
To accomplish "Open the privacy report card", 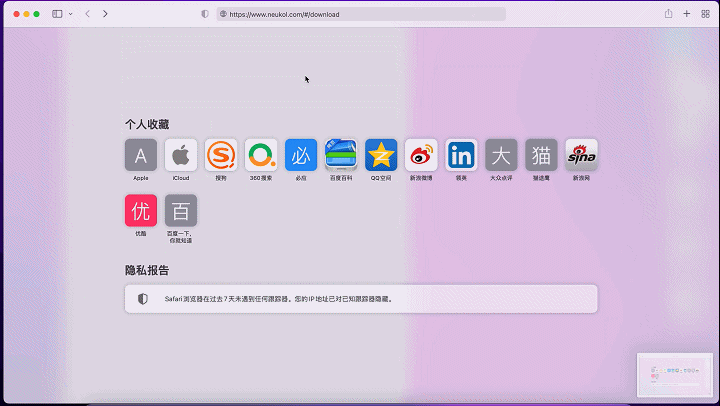I will [361, 299].
